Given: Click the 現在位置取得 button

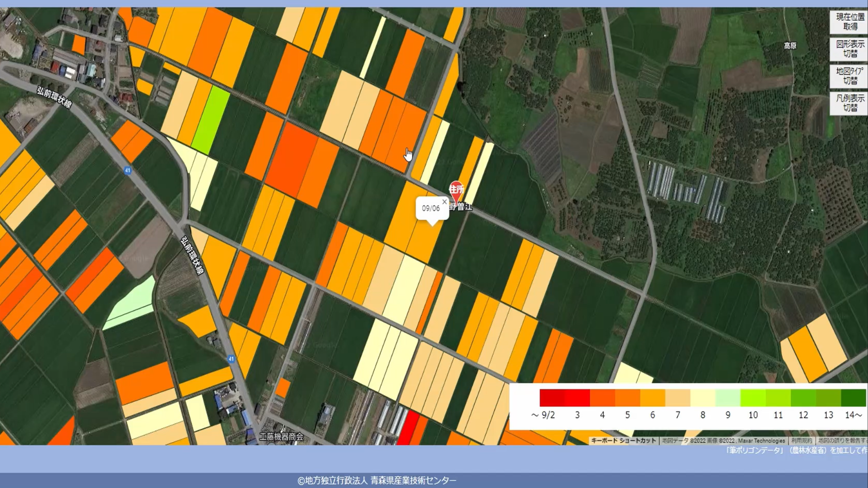Looking at the screenshot, I should [x=849, y=22].
